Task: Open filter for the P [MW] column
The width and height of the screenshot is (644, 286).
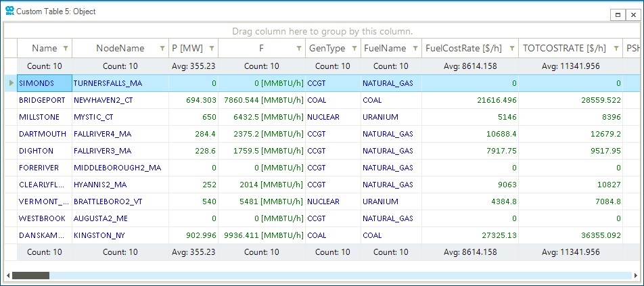Action: 212,49
